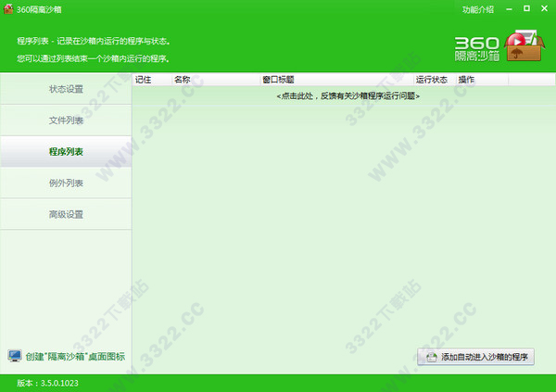Open the 状态设置 tab
This screenshot has width=556, height=392.
(x=66, y=89)
